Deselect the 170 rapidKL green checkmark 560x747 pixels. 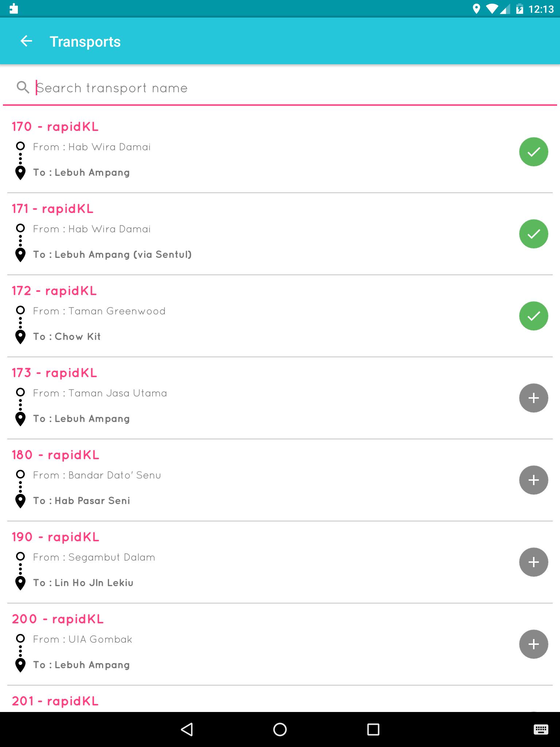tap(533, 152)
